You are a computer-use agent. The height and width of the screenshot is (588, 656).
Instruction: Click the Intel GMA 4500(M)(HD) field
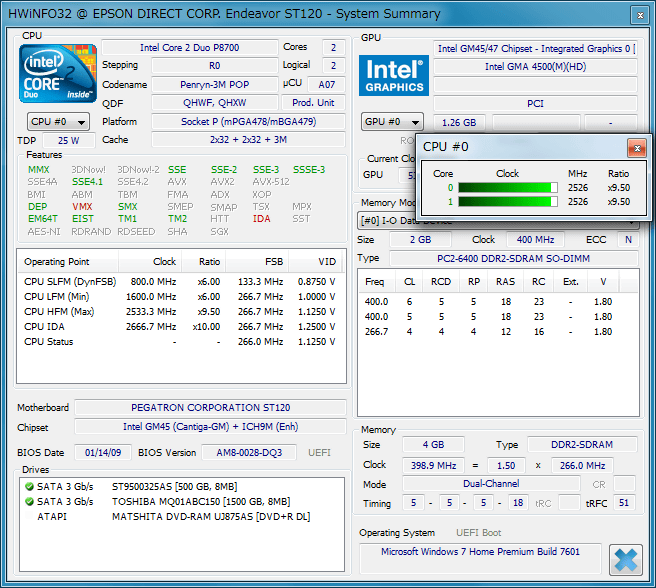(535, 67)
